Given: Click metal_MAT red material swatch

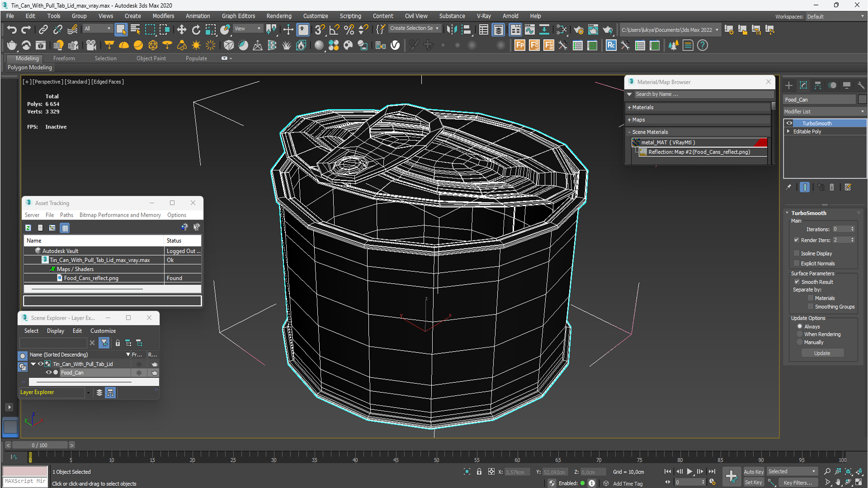Looking at the screenshot, I should coord(761,142).
